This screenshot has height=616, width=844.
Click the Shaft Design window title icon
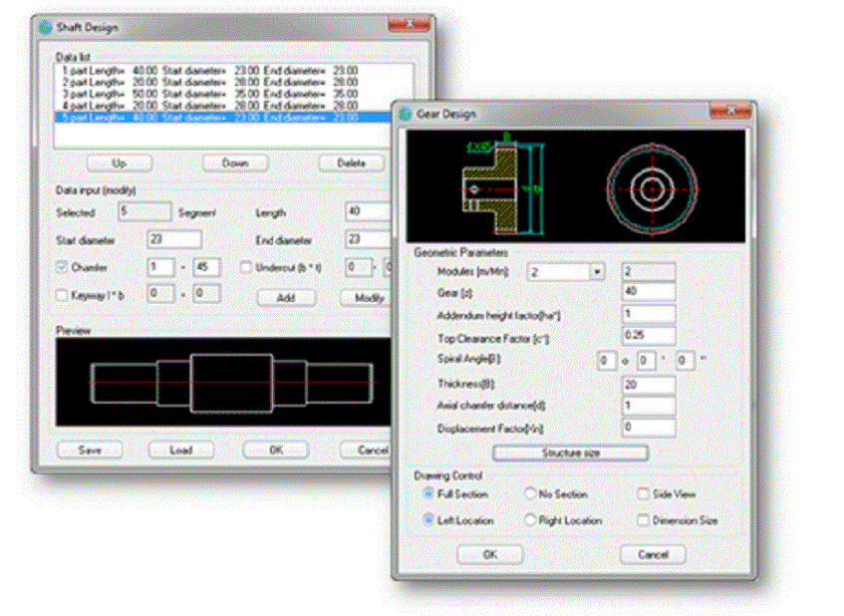click(x=45, y=27)
